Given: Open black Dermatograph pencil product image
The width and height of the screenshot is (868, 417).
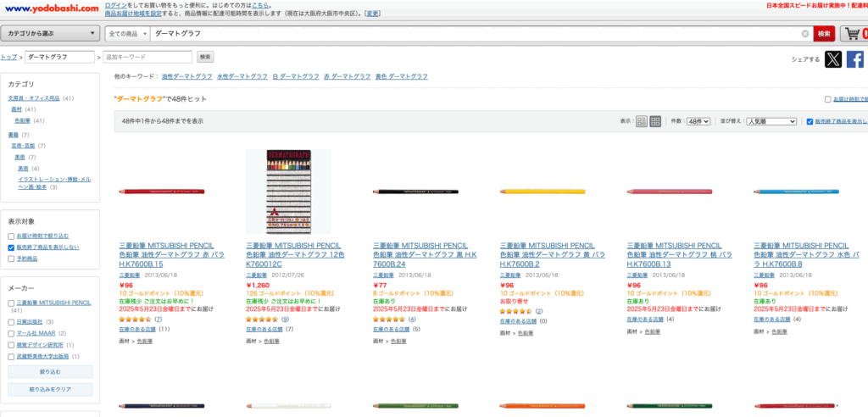Looking at the screenshot, I should click(x=415, y=192).
